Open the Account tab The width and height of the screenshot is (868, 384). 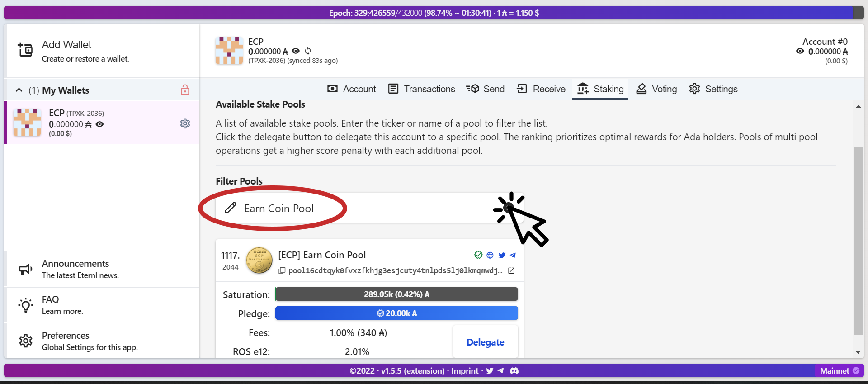[352, 89]
